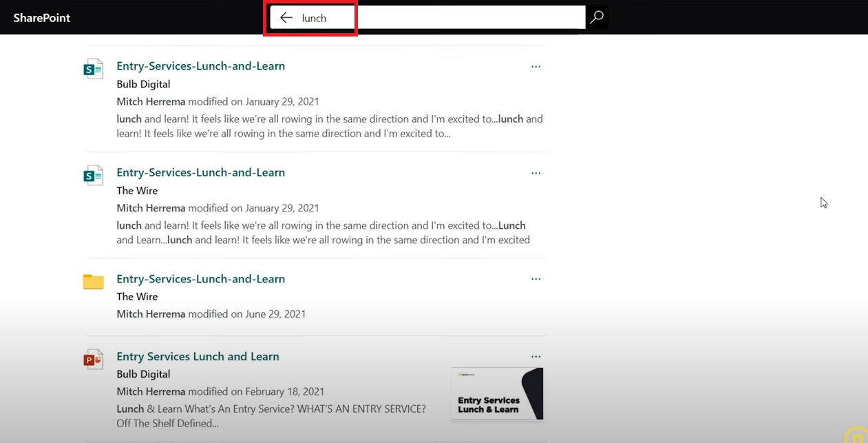
Task: Open more options for PowerPoint result
Action: [x=536, y=356]
